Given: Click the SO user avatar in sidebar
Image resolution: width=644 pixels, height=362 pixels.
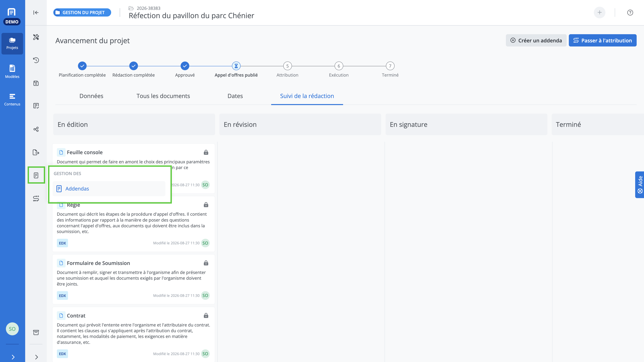Looking at the screenshot, I should tap(12, 329).
